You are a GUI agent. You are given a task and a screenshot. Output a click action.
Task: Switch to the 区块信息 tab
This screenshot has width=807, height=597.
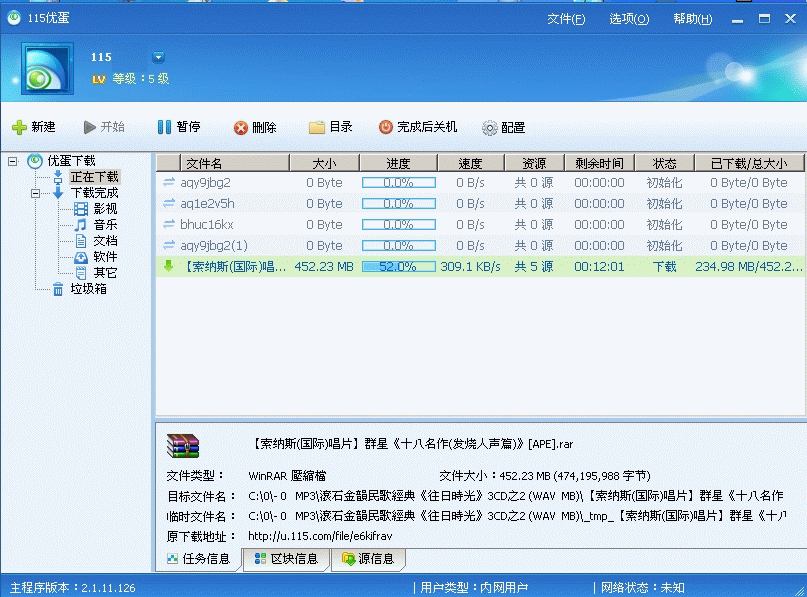tap(287, 559)
